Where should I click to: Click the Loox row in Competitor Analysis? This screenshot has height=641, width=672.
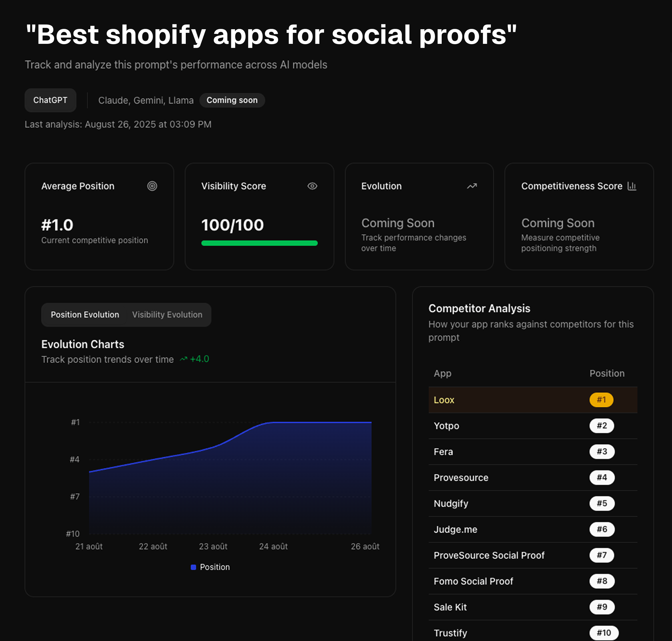click(x=533, y=400)
